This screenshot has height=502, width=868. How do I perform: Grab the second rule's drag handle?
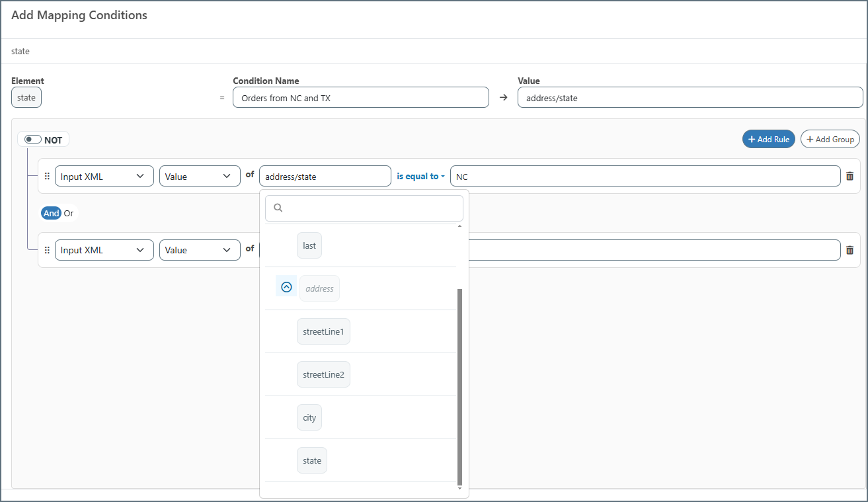(47, 250)
